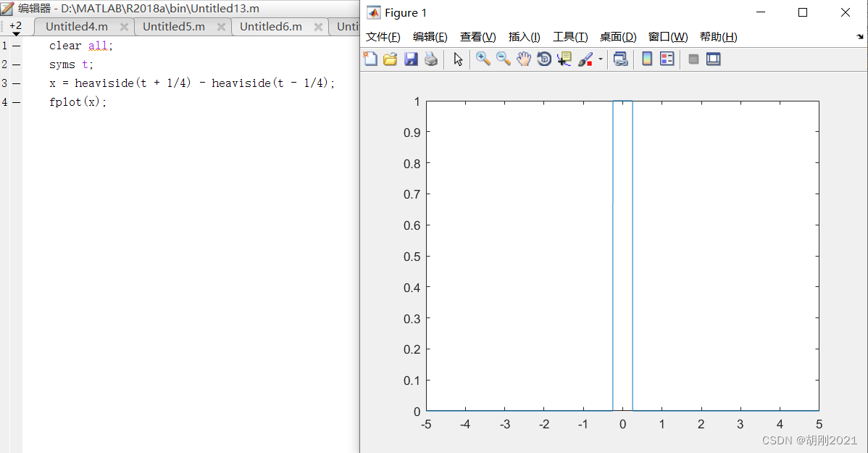Activate the Zoom In magnifier tool
This screenshot has height=453, width=868.
[483, 59]
